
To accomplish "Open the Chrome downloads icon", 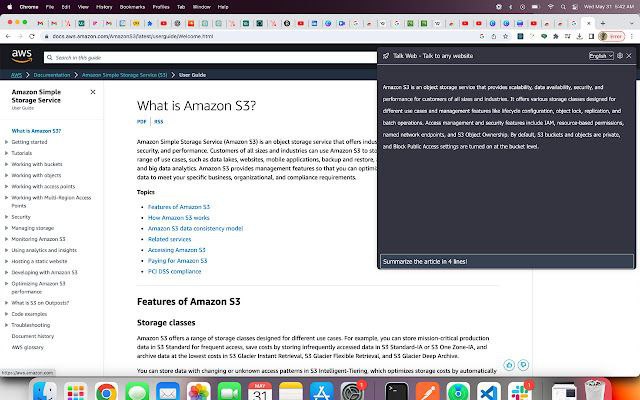I will (579, 36).
